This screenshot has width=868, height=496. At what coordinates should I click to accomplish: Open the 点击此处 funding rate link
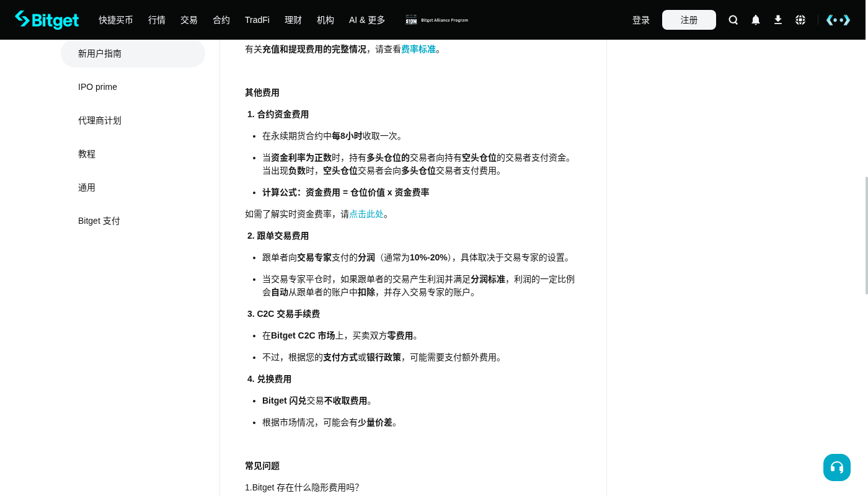pos(366,214)
